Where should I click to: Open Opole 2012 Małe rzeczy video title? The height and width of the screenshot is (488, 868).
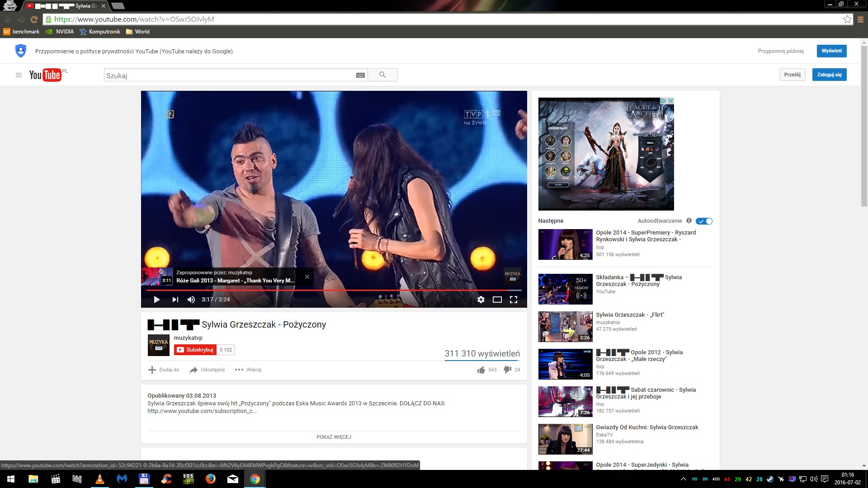coord(639,356)
